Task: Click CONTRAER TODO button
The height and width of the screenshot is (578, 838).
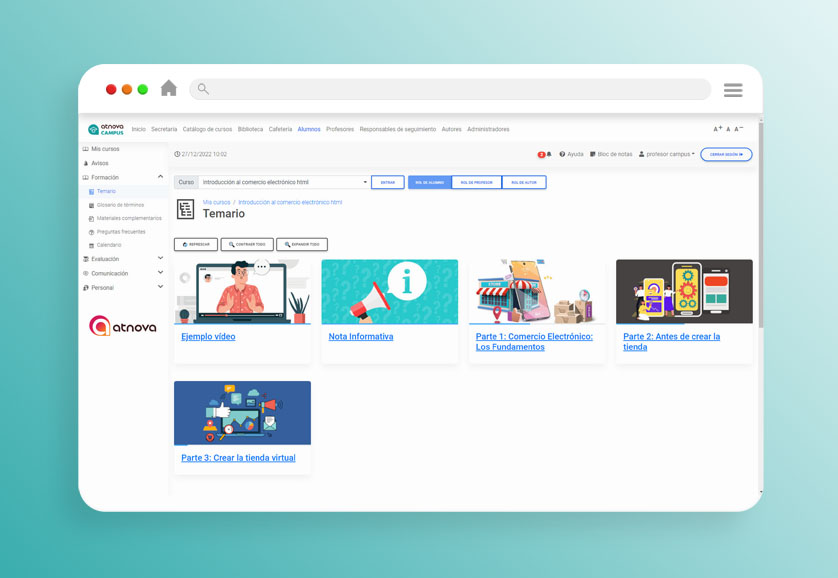Action: (247, 244)
